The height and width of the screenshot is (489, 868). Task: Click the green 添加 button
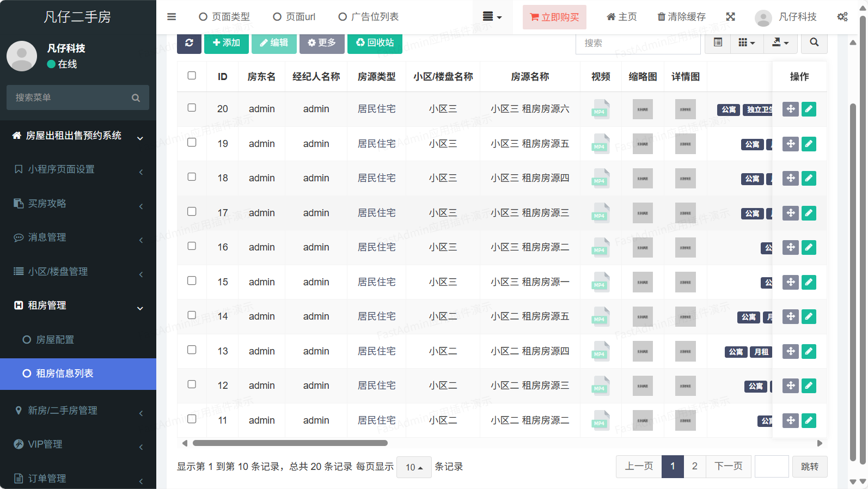pyautogui.click(x=226, y=43)
